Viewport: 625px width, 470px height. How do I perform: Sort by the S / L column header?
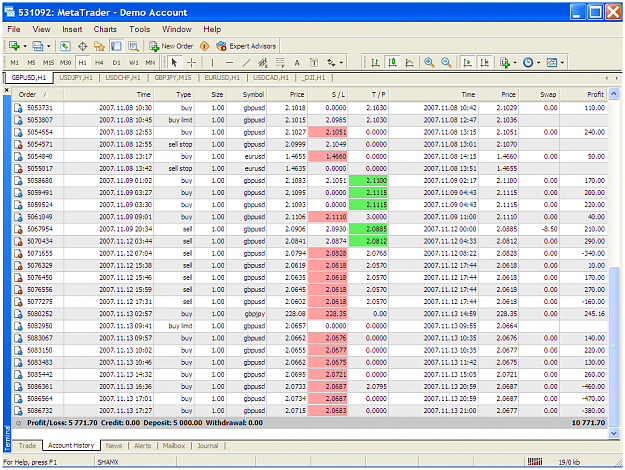tap(328, 94)
